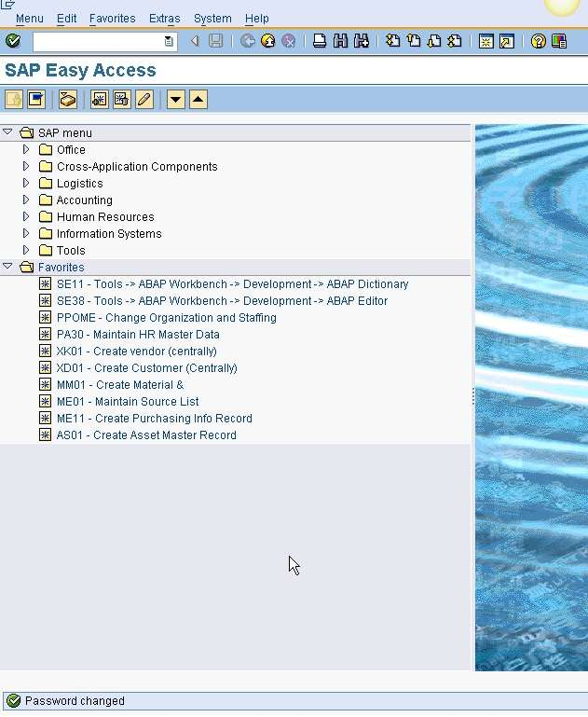Click the Move Favorites Up arrow button
Viewport: 588px width, 717px height.
(x=198, y=99)
